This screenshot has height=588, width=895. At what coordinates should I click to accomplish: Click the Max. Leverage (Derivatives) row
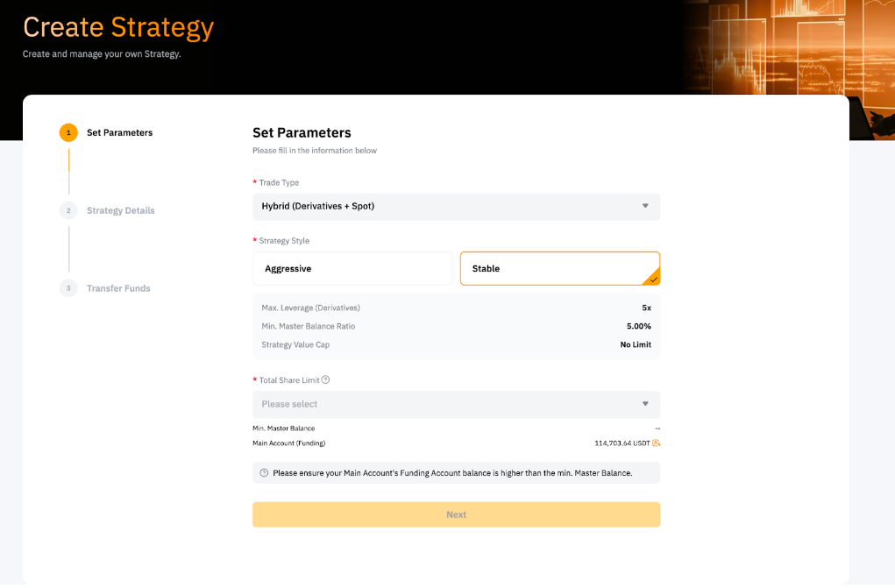pyautogui.click(x=456, y=308)
